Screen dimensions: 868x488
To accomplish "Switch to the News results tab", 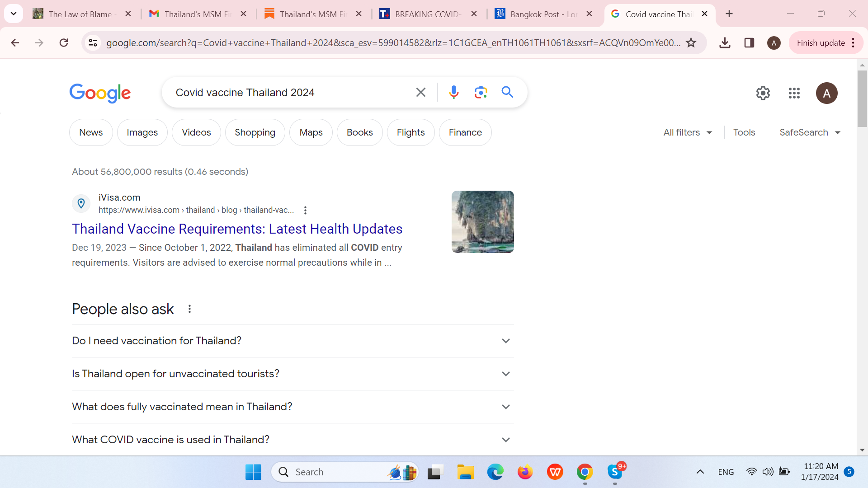I will coord(91,132).
